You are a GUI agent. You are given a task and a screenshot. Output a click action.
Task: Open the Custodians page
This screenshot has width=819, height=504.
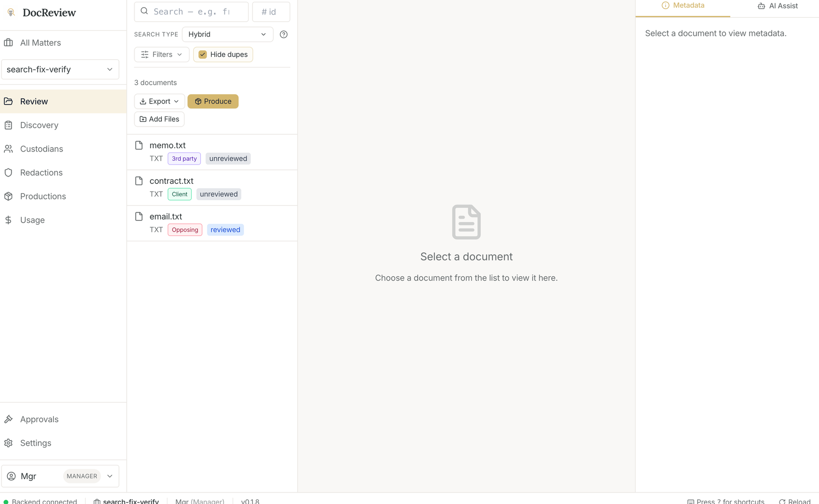[x=63, y=149]
